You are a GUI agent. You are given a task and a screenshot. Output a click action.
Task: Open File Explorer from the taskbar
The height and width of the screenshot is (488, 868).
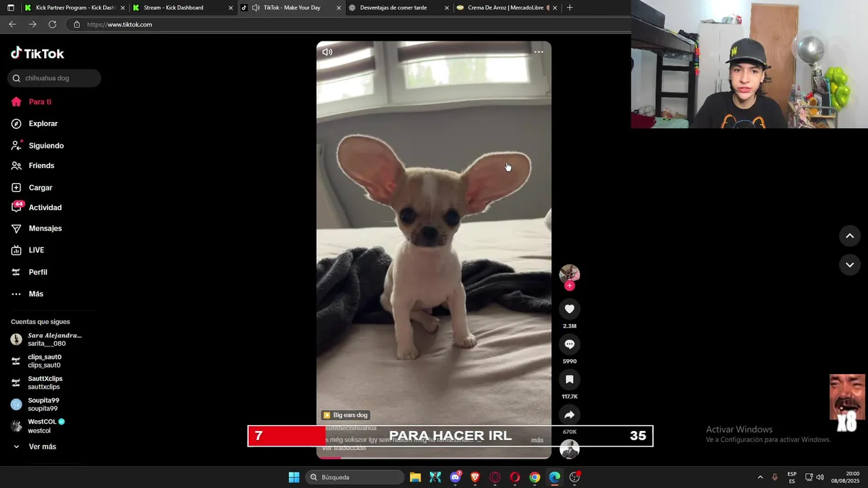point(415,477)
